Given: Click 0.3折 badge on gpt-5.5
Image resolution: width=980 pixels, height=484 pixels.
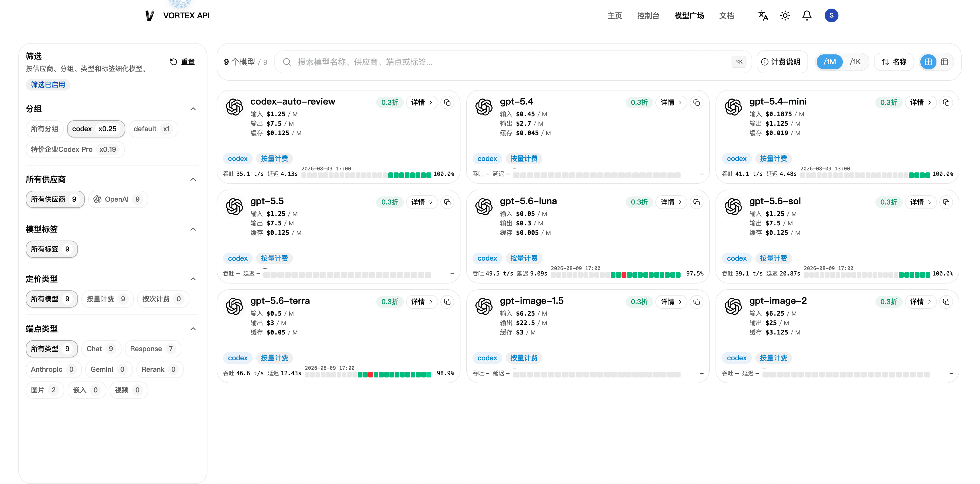Looking at the screenshot, I should pos(390,202).
